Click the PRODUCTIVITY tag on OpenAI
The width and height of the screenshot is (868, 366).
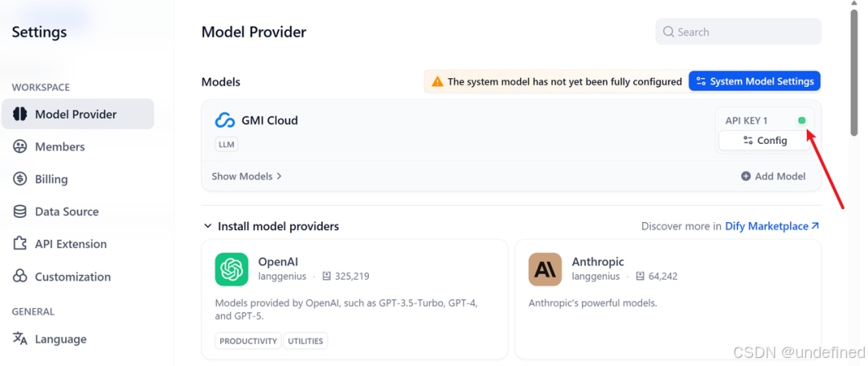248,341
